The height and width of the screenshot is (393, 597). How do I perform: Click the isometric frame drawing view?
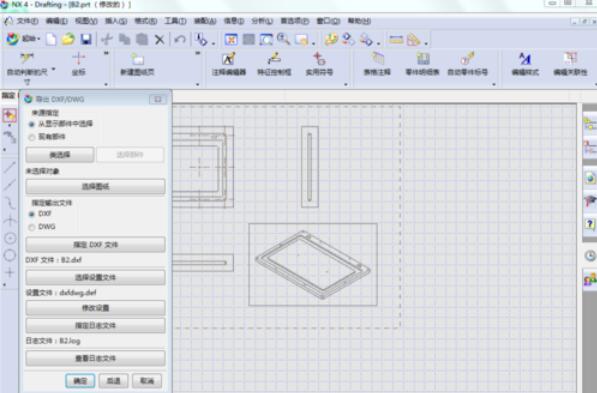point(313,264)
